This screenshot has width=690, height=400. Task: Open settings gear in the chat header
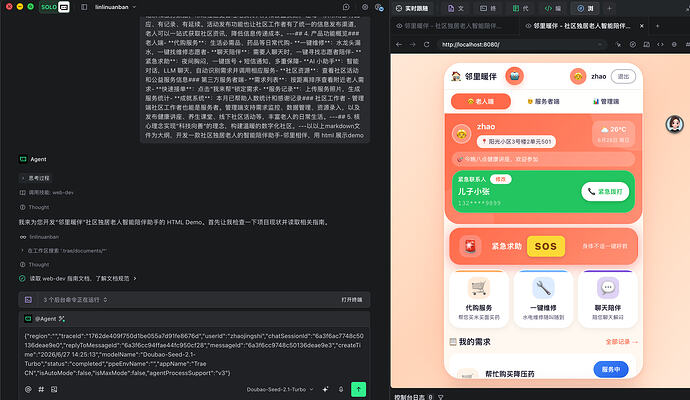pos(365,7)
